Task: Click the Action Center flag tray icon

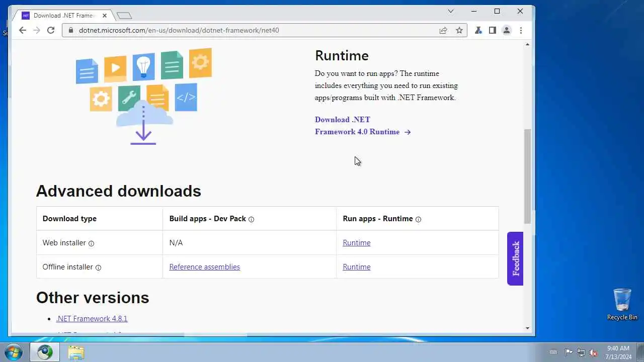Action: [569, 352]
